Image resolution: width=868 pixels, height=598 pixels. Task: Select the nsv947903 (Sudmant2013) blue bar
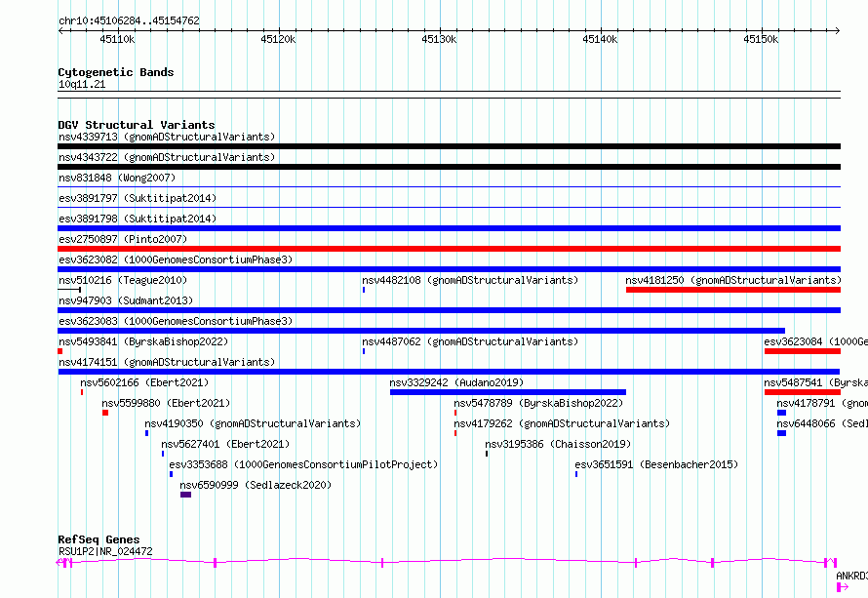pyautogui.click(x=449, y=310)
